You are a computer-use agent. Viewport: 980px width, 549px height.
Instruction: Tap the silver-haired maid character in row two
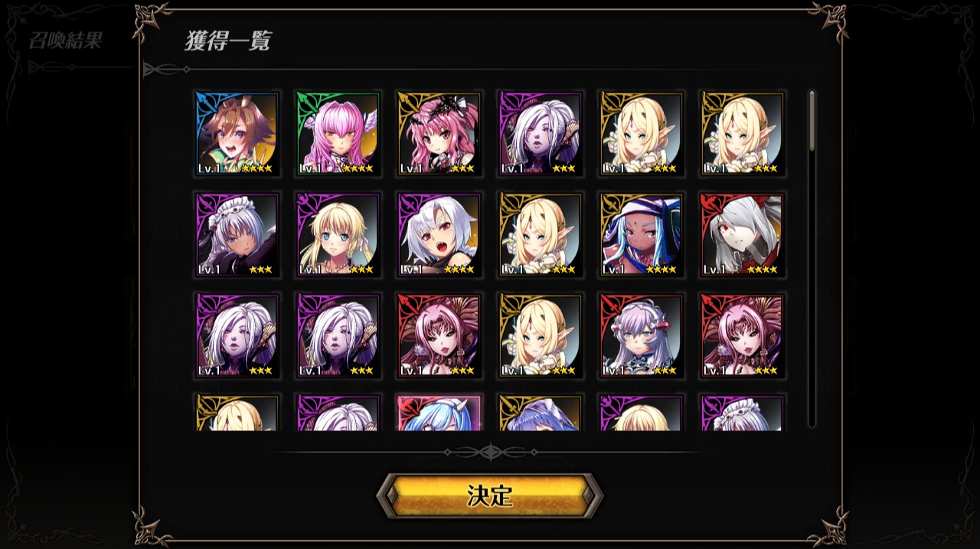(237, 235)
